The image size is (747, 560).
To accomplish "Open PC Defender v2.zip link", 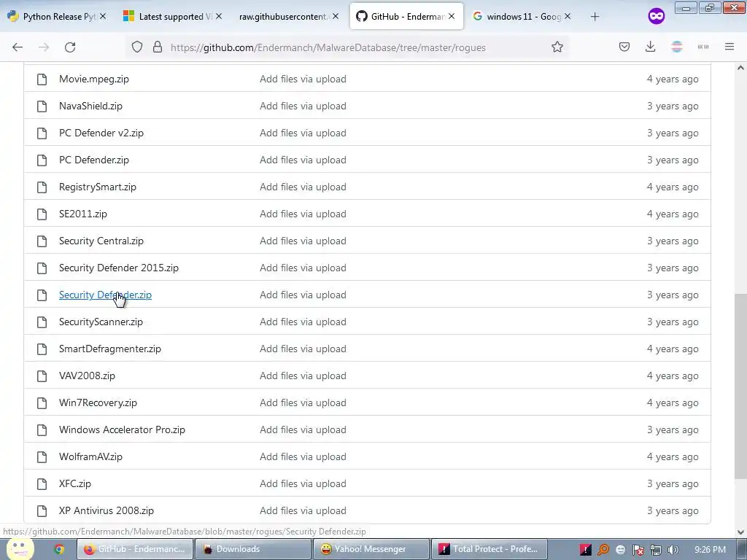I will pyautogui.click(x=101, y=133).
